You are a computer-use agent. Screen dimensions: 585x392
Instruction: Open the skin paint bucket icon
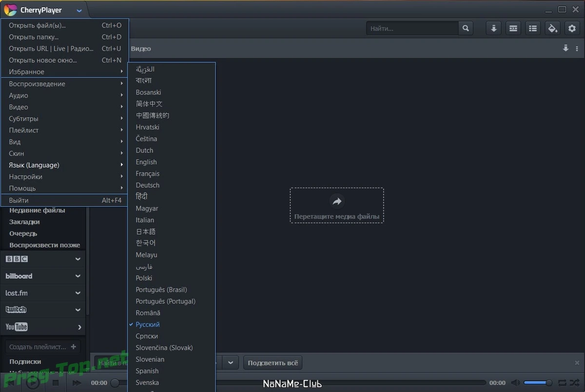[552, 28]
